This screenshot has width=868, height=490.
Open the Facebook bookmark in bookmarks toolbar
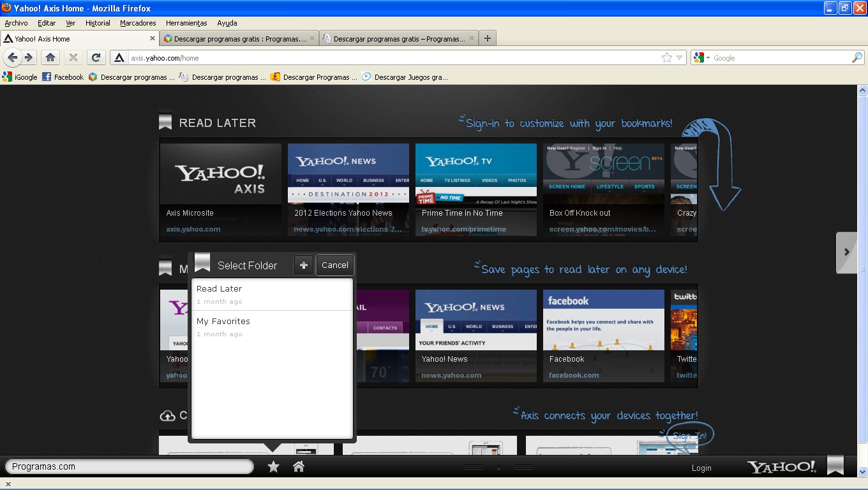click(x=63, y=77)
